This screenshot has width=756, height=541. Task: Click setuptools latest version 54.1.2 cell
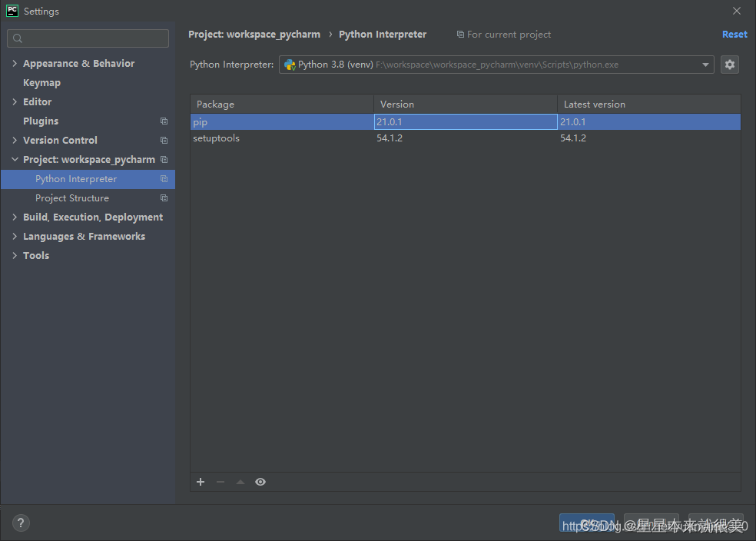(x=649, y=138)
